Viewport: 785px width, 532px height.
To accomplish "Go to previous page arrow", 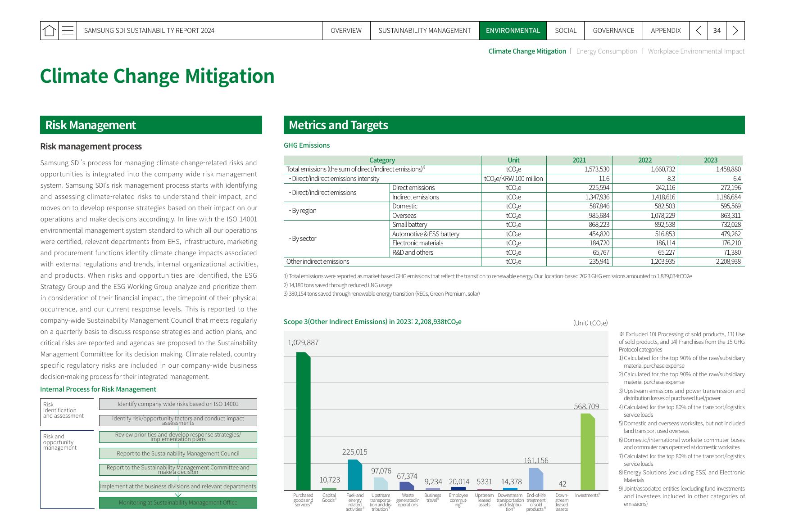I will pos(699,31).
